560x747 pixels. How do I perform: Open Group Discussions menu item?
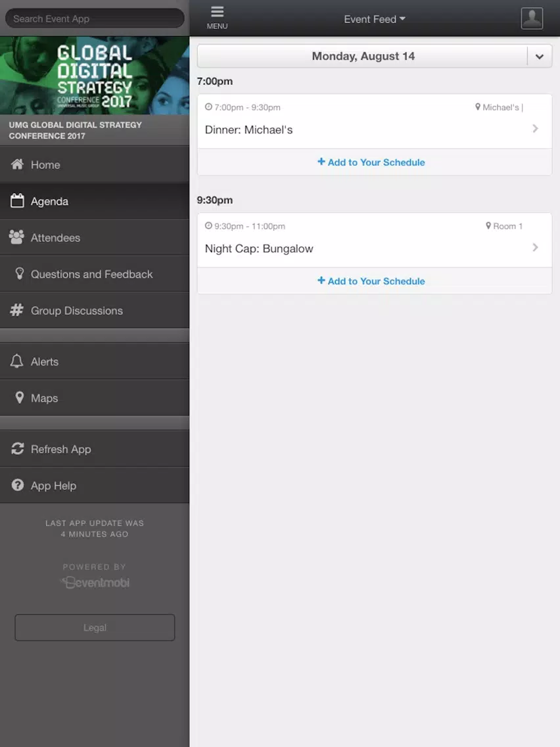(95, 310)
